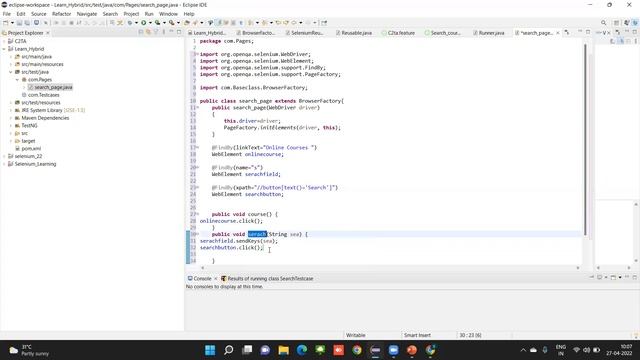640x360 pixels.
Task: Click the taskbar clock and date
Action: coord(619,350)
